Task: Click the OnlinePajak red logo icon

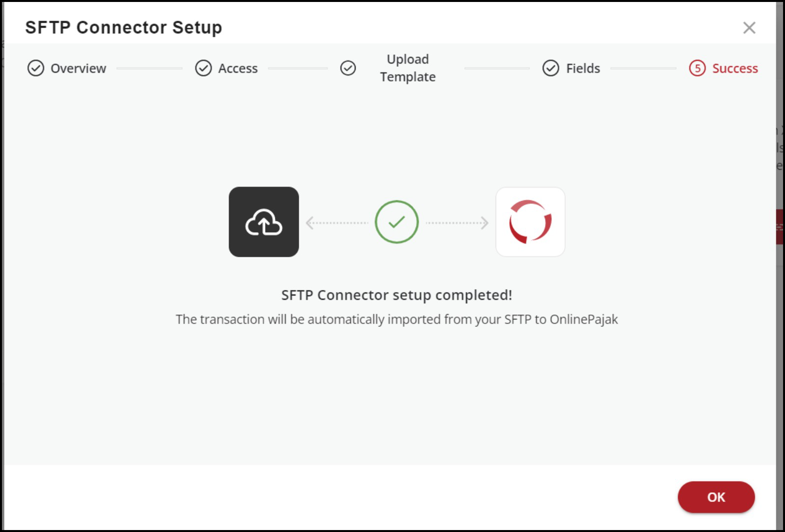Action: (x=530, y=222)
